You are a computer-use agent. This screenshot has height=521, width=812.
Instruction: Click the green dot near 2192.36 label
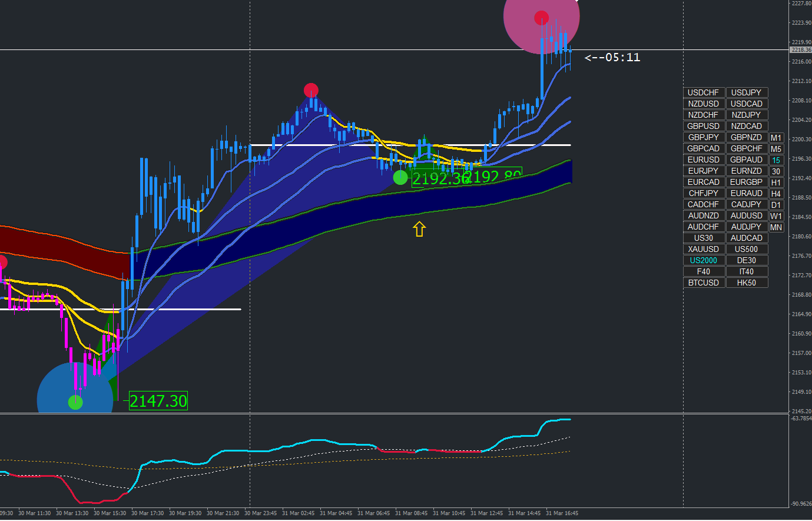400,177
